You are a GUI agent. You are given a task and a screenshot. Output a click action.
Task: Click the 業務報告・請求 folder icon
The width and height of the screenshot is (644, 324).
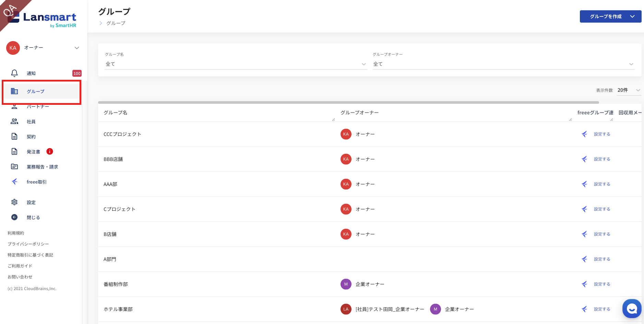coord(14,167)
